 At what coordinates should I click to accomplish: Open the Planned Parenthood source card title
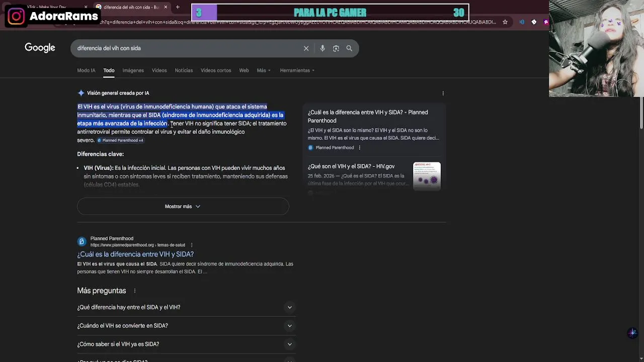[368, 116]
